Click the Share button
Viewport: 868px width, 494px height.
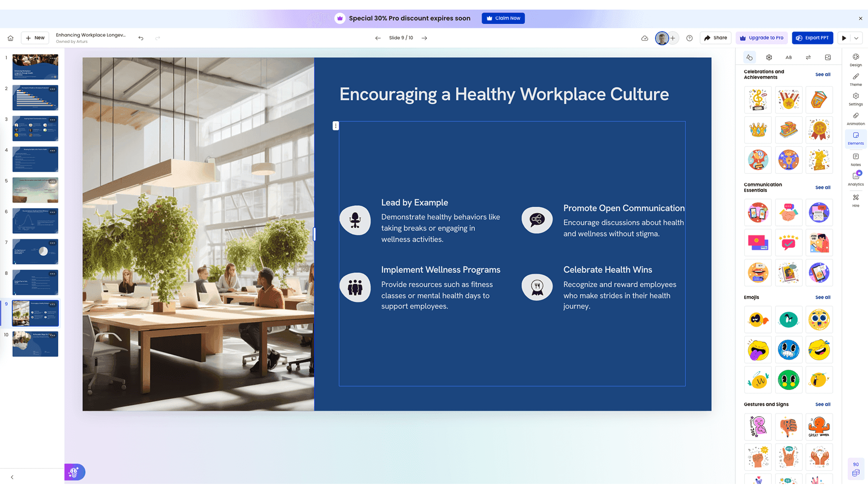tap(716, 38)
